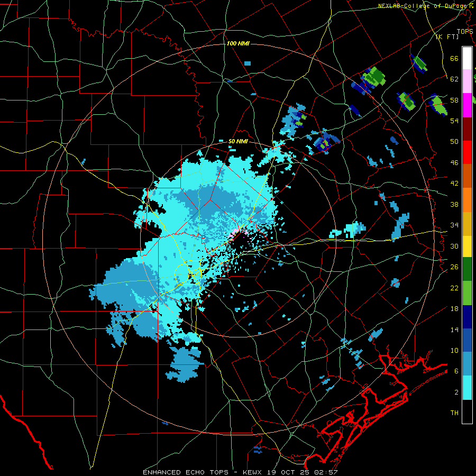Click the TH threshold label on the legend
476x476 pixels.
pyautogui.click(x=454, y=413)
